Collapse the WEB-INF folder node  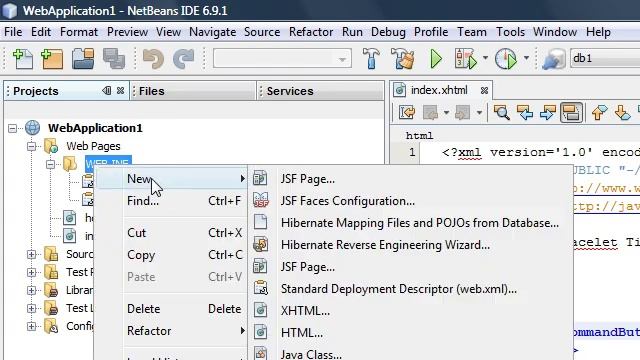(50, 164)
